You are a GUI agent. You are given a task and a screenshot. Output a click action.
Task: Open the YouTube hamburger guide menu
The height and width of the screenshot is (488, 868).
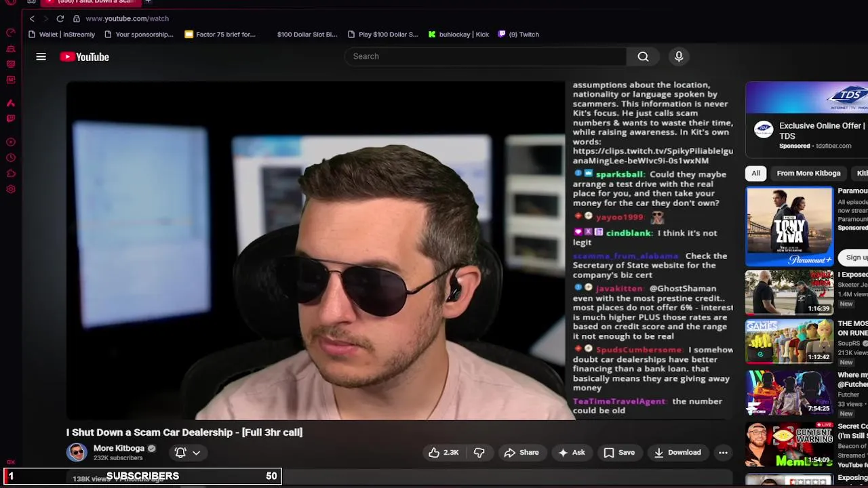coord(41,57)
